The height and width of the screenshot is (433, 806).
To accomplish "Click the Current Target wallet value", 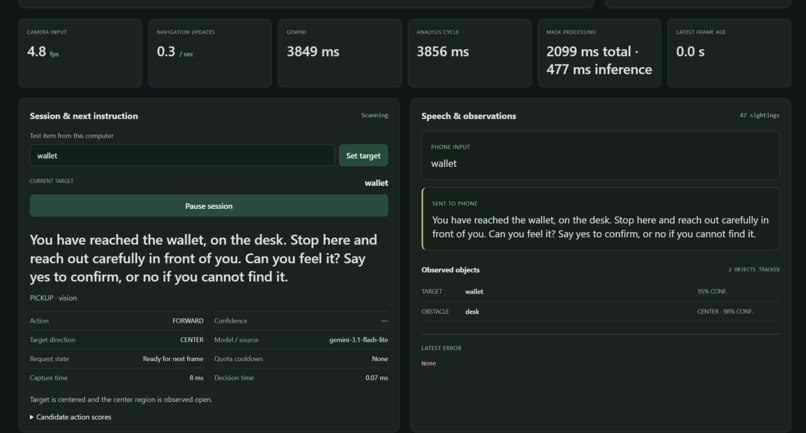I will click(376, 183).
